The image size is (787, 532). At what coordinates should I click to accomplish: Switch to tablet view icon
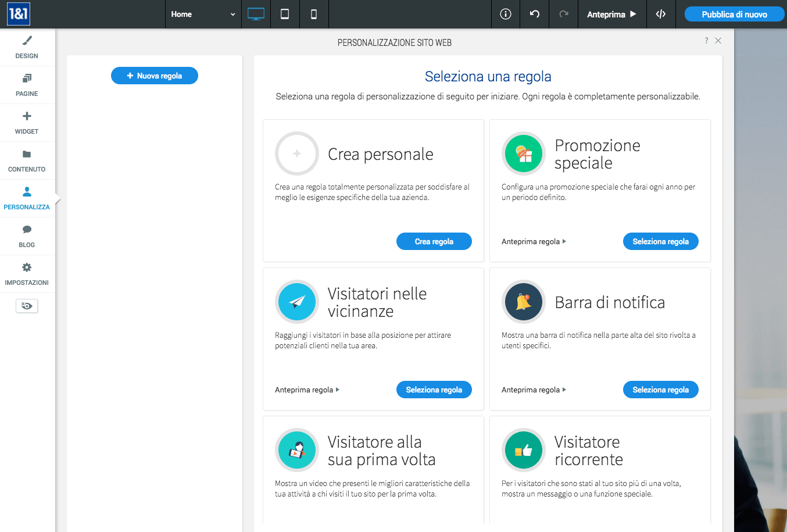[285, 14]
